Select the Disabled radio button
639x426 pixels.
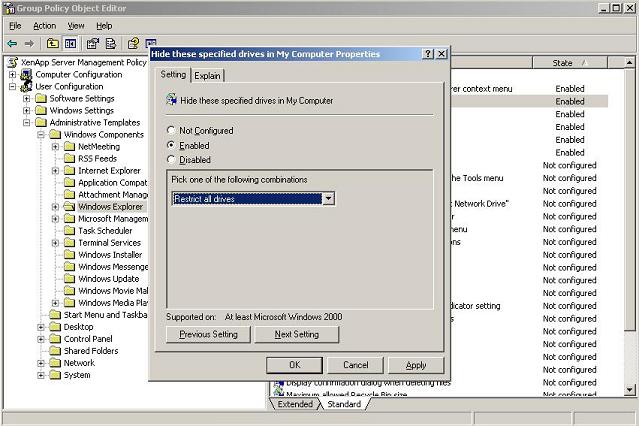[x=172, y=159]
